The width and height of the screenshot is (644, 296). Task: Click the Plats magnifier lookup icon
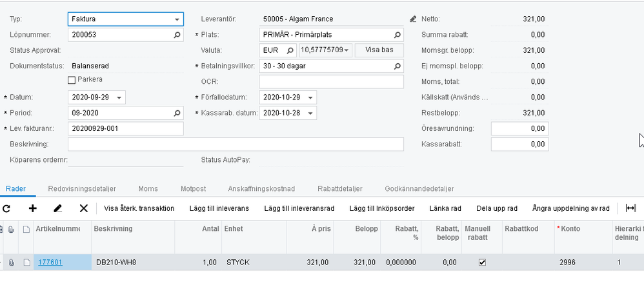[x=397, y=35]
